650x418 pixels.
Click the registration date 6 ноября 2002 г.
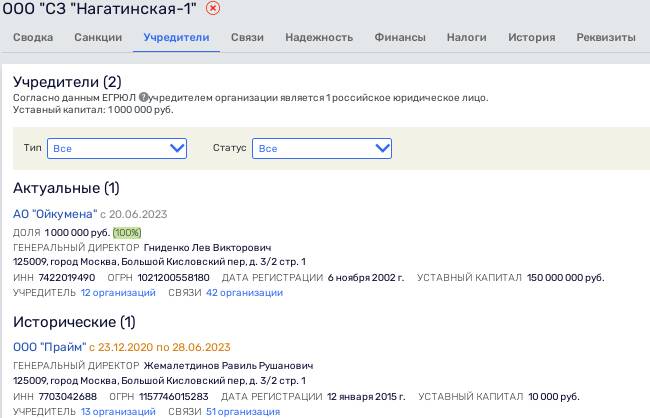pos(366,277)
